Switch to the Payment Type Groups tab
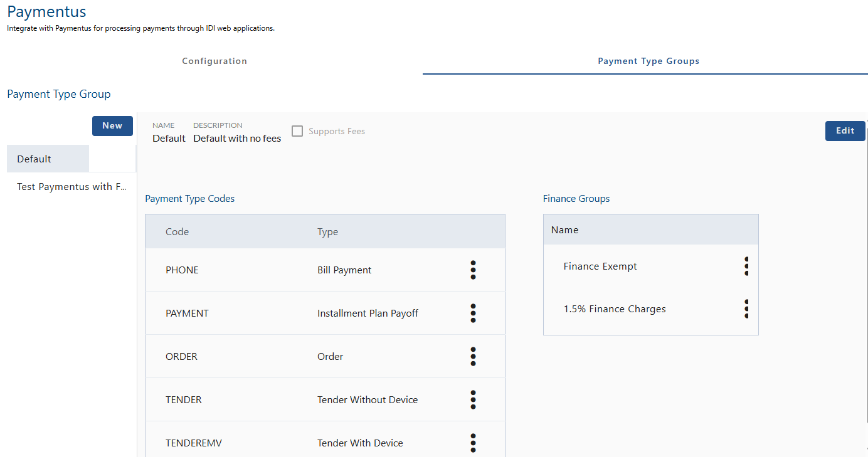The image size is (868, 469). pyautogui.click(x=648, y=61)
